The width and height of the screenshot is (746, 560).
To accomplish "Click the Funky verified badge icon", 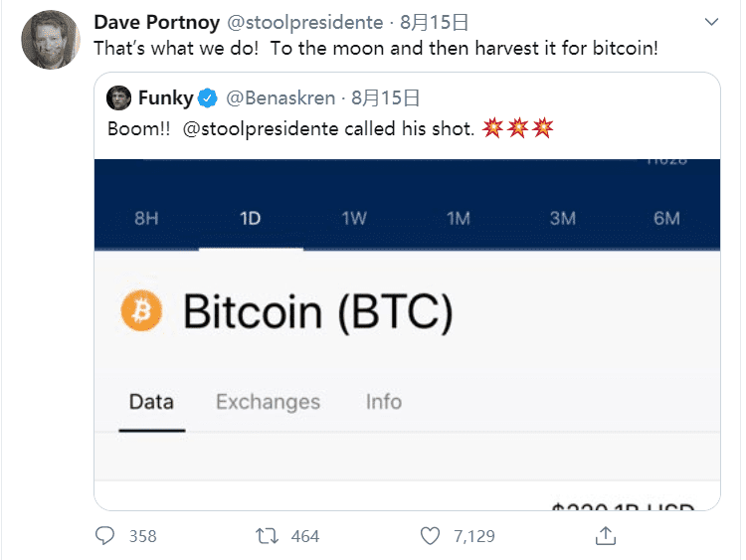I will pos(208,98).
